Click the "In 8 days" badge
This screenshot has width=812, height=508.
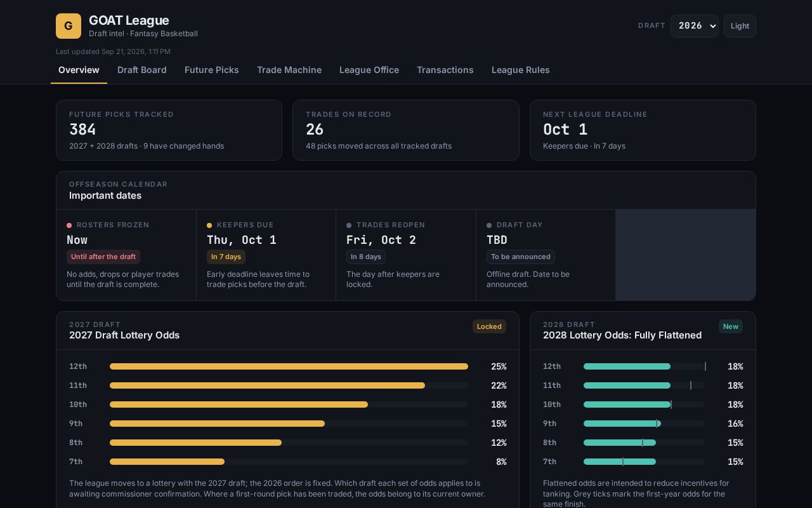pyautogui.click(x=366, y=257)
